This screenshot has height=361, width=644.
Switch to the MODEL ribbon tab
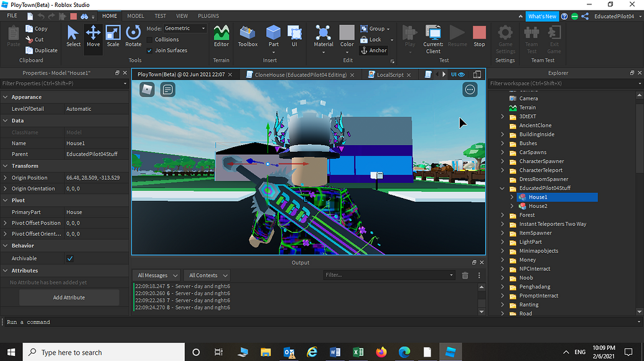[136, 16]
